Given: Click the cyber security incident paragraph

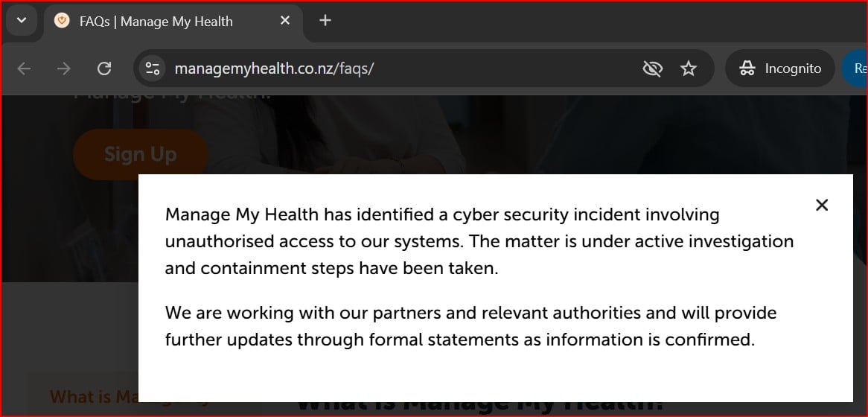Looking at the screenshot, I should (x=479, y=241).
